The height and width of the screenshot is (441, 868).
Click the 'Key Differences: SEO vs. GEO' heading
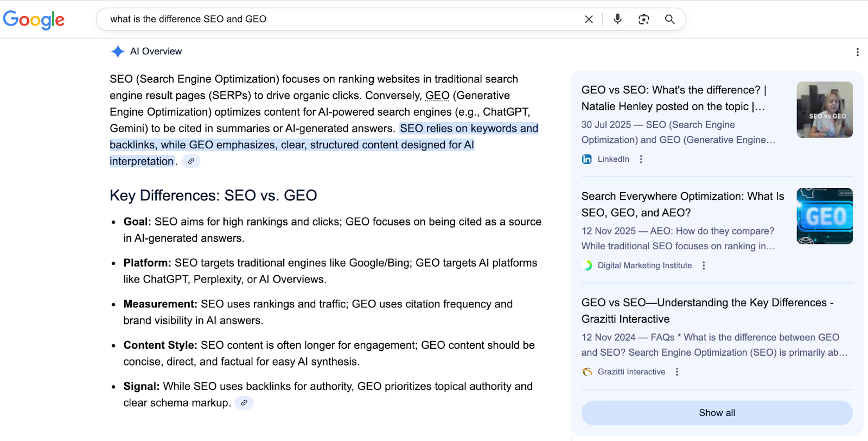tap(213, 196)
